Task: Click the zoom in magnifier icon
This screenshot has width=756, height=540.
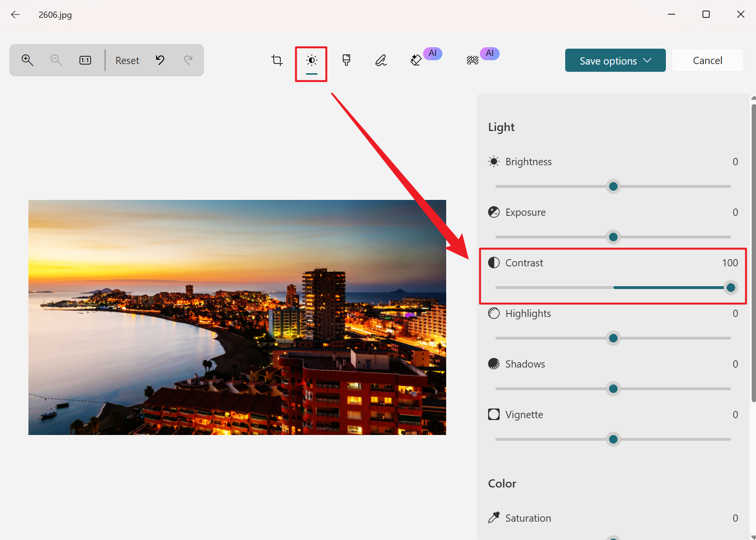Action: [27, 60]
